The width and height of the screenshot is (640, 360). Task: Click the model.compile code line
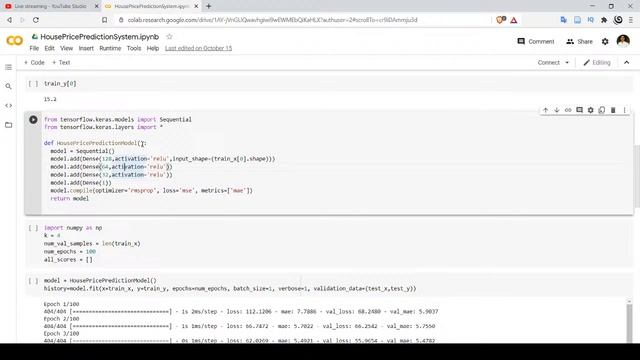pyautogui.click(x=151, y=191)
